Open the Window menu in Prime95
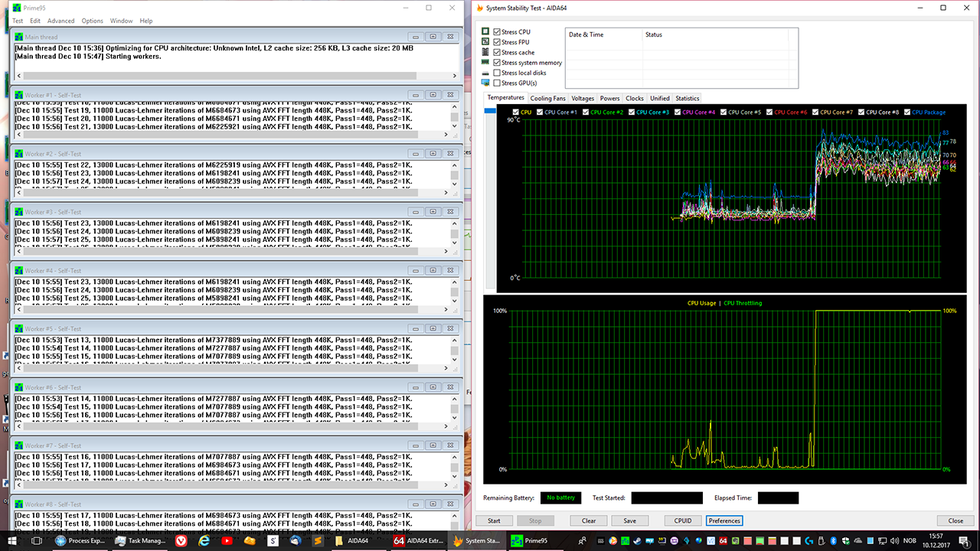980x551 pixels. [x=121, y=21]
